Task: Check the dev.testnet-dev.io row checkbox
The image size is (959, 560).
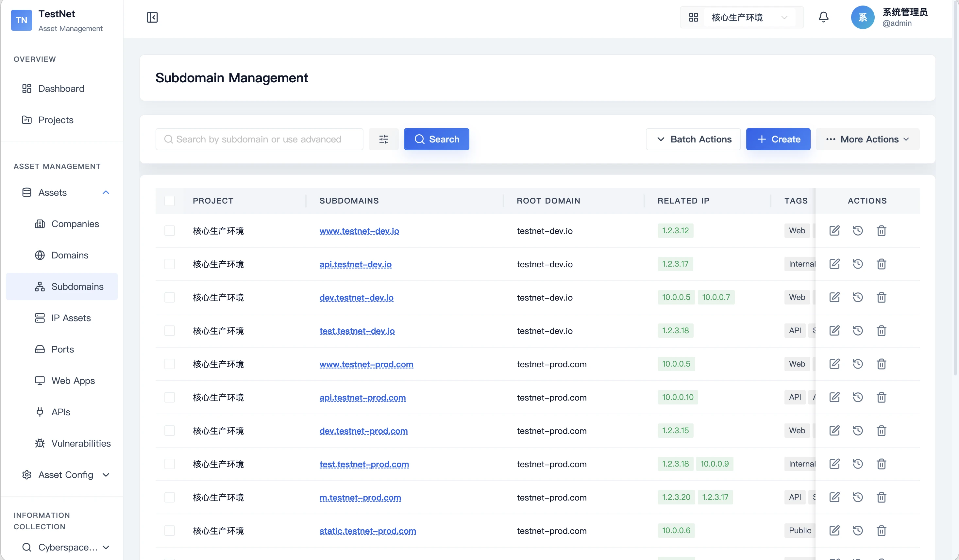Action: pyautogui.click(x=170, y=298)
